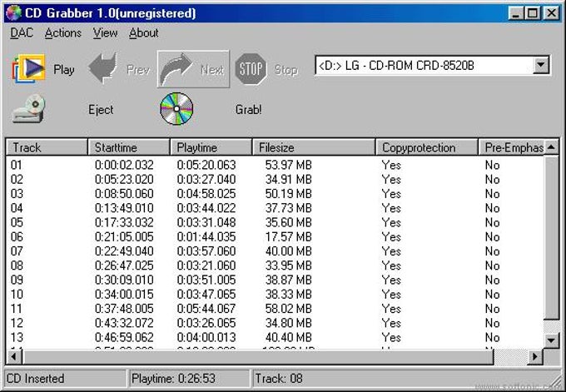Click the filesize 40.00 MB
The height and width of the screenshot is (392, 566).
click(289, 251)
